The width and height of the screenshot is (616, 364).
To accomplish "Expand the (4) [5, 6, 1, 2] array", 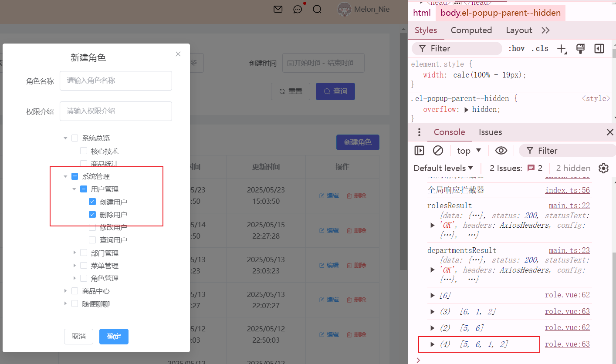I will (433, 344).
